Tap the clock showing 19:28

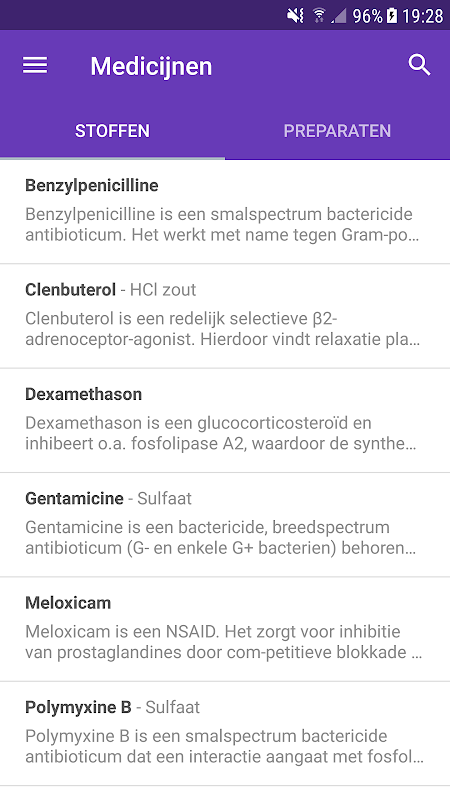coord(422,16)
